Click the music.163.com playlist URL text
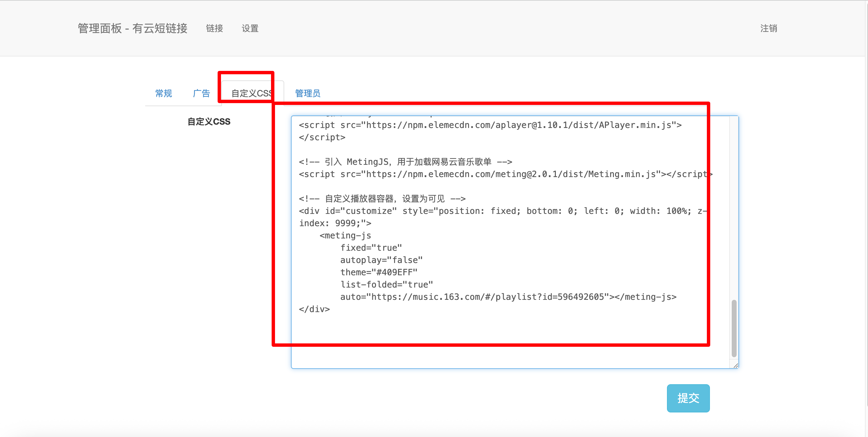The width and height of the screenshot is (868, 437). [x=488, y=297]
